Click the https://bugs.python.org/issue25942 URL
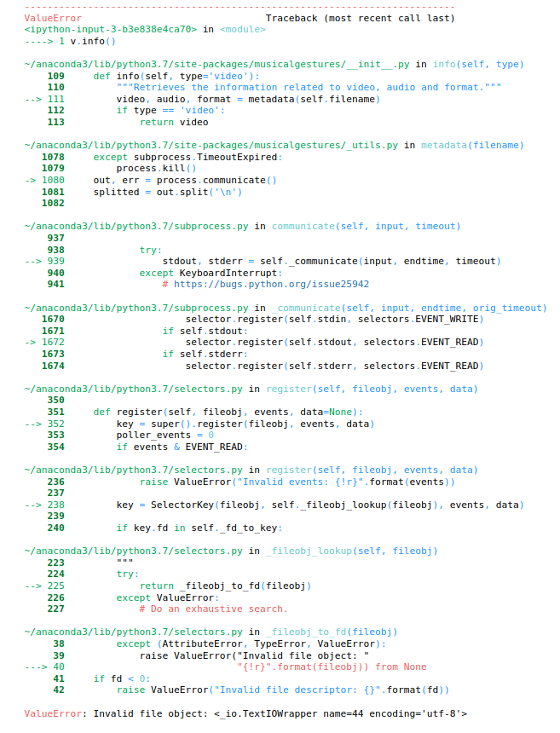This screenshot has width=560, height=733. click(271, 284)
